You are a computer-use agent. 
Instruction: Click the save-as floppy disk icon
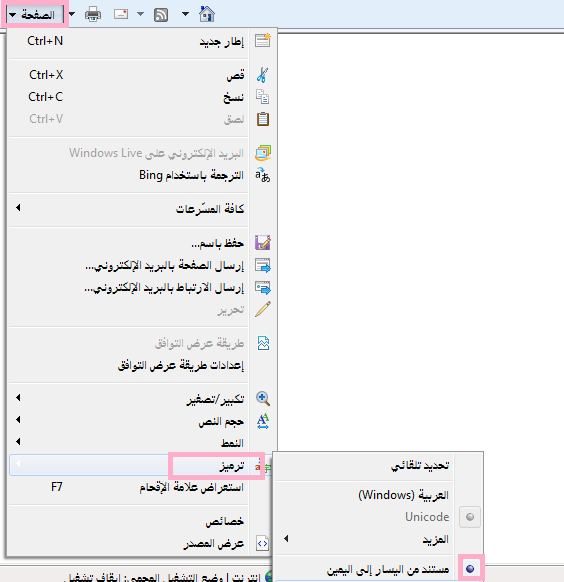click(263, 243)
